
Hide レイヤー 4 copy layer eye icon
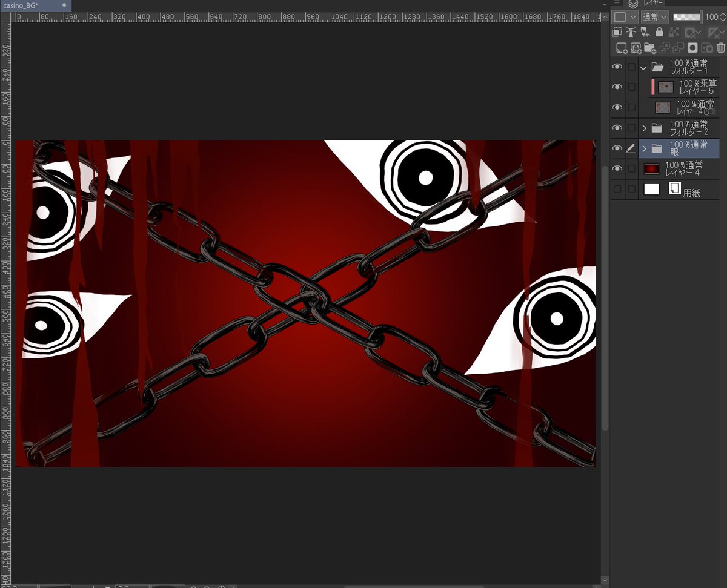pos(617,108)
